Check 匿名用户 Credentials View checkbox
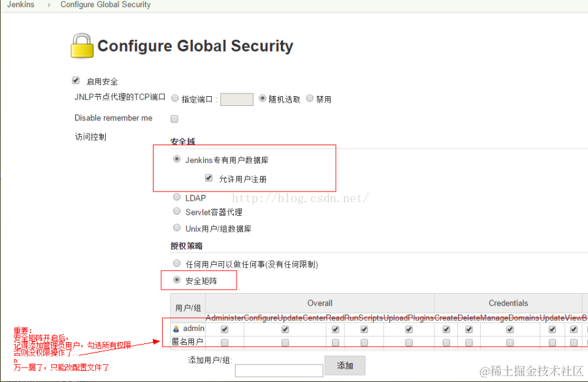This screenshot has height=382, width=588. tap(574, 343)
